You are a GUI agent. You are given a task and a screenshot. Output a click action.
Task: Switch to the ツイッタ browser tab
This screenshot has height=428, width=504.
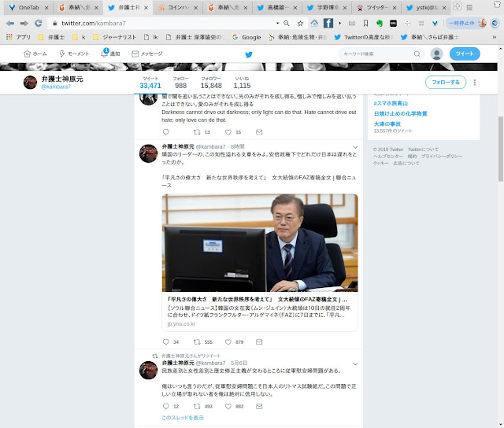(377, 8)
